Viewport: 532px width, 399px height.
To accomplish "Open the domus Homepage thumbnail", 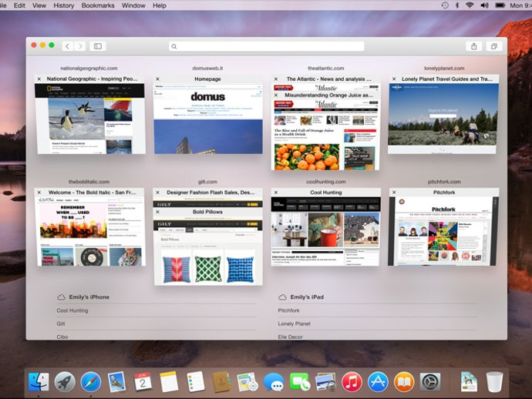I will tap(208, 119).
